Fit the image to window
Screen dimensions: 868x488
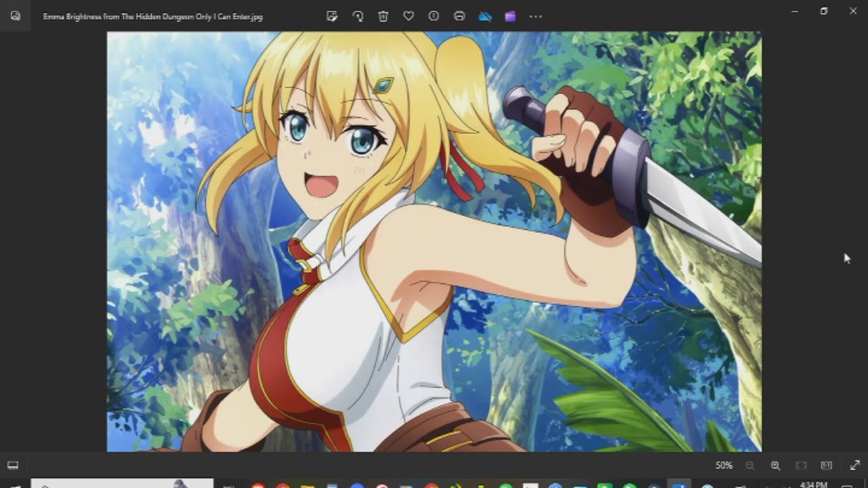point(801,466)
